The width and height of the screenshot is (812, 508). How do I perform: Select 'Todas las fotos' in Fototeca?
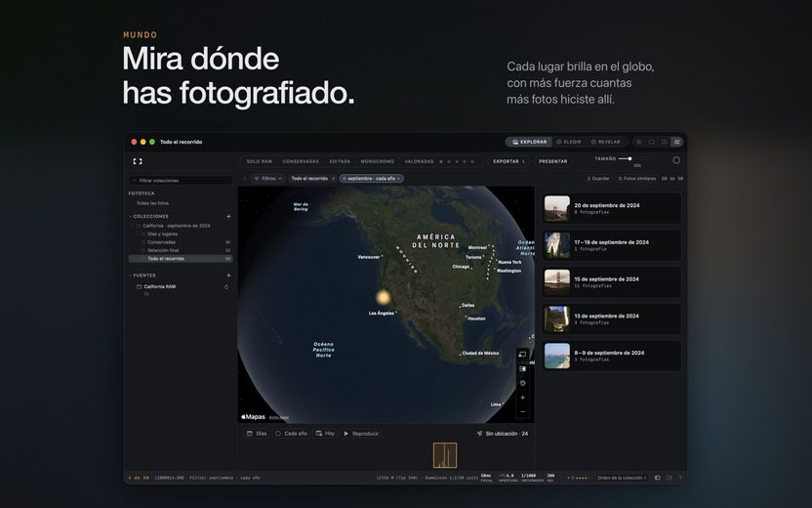pyautogui.click(x=152, y=203)
